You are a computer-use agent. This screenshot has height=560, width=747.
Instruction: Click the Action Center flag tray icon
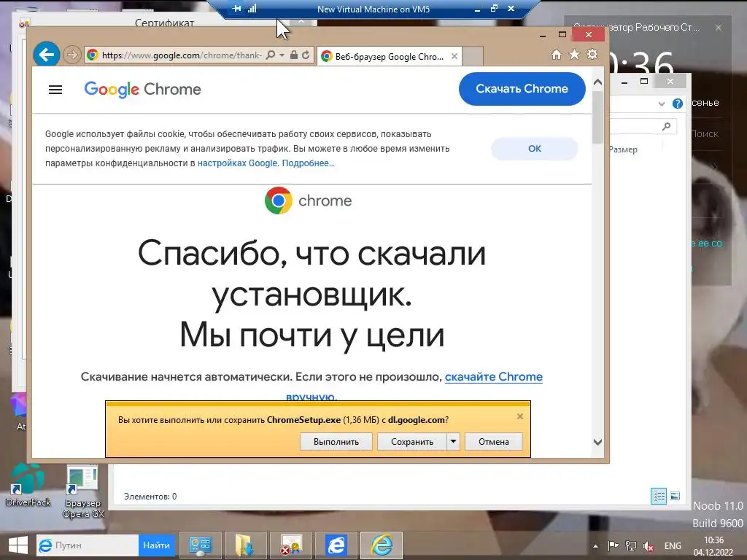tap(613, 546)
